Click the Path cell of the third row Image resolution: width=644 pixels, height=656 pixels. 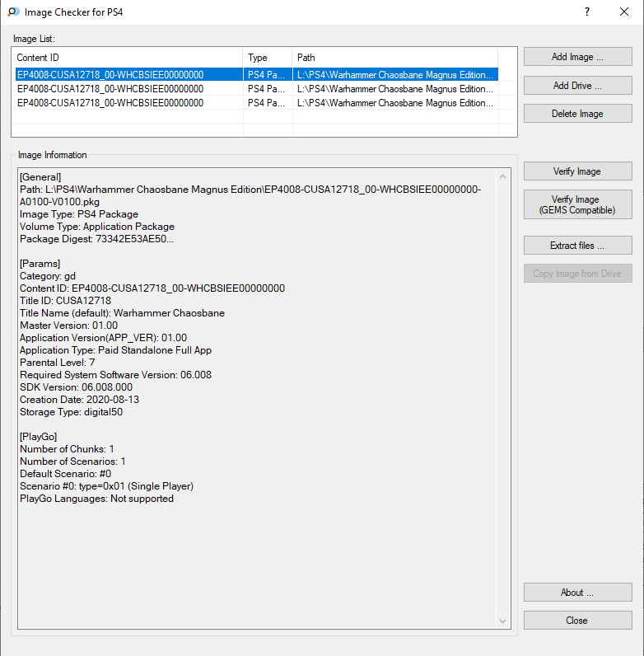coord(395,103)
